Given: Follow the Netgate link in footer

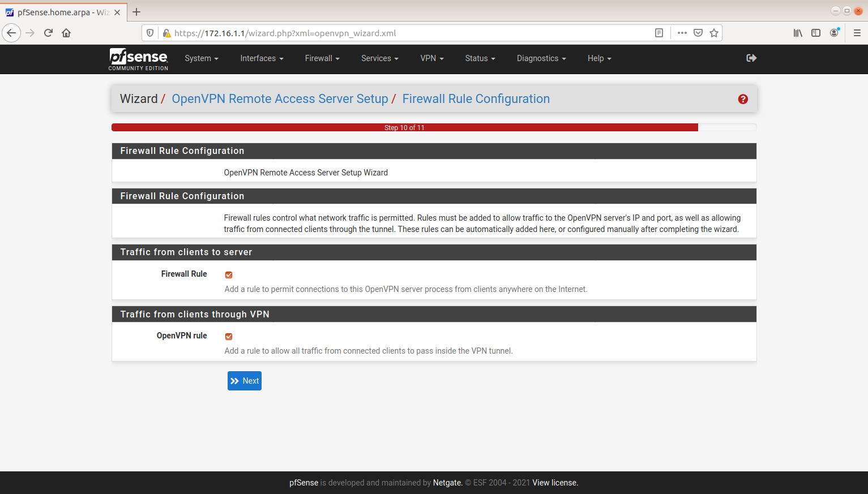Looking at the screenshot, I should [x=447, y=483].
